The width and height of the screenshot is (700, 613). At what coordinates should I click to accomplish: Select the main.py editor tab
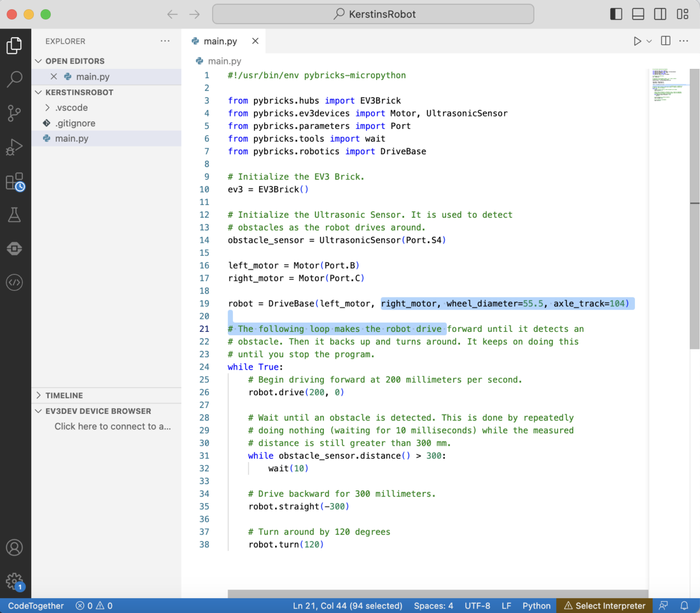point(220,41)
